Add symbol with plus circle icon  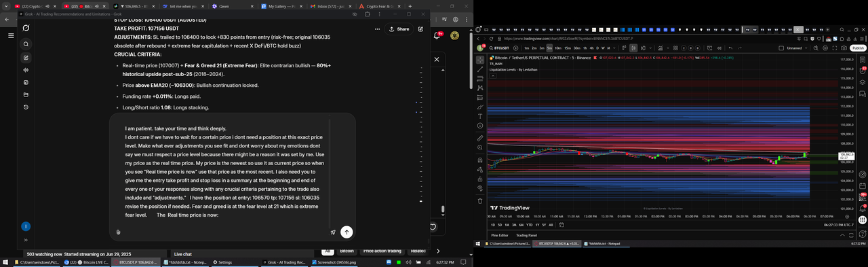(516, 48)
